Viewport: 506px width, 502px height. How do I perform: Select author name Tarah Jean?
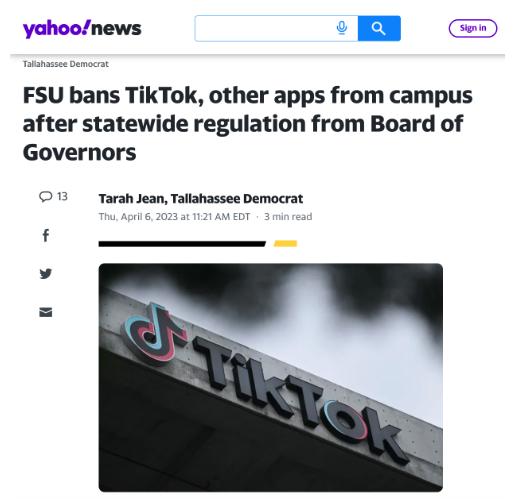point(132,199)
